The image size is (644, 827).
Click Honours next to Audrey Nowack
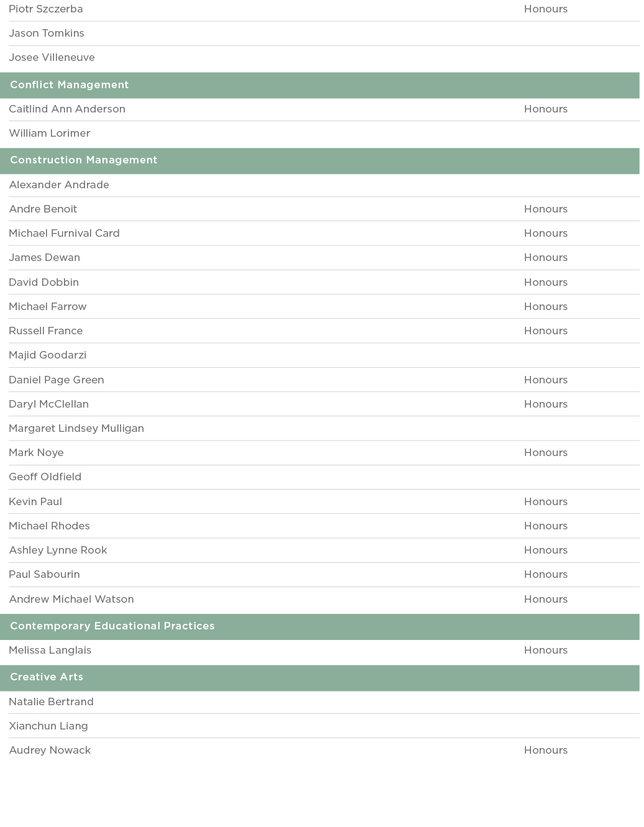pos(545,751)
